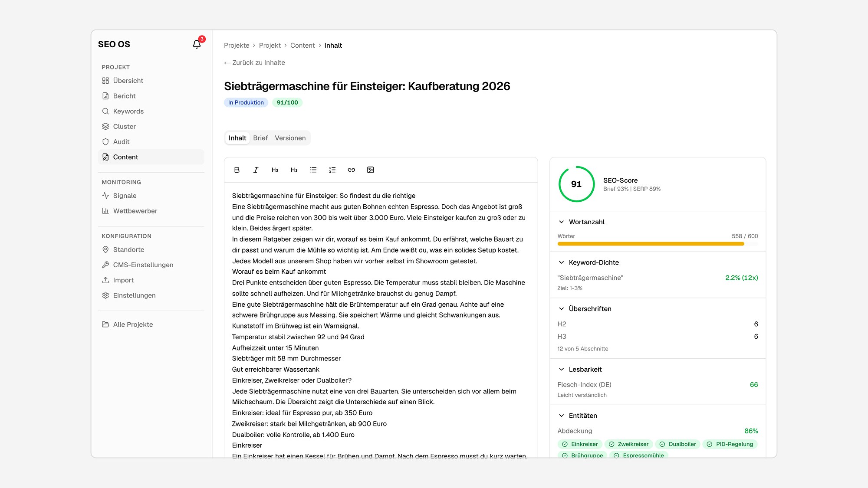Screen dimensions: 868x488
Task: Click the SEO score ring 91
Action: (x=576, y=184)
